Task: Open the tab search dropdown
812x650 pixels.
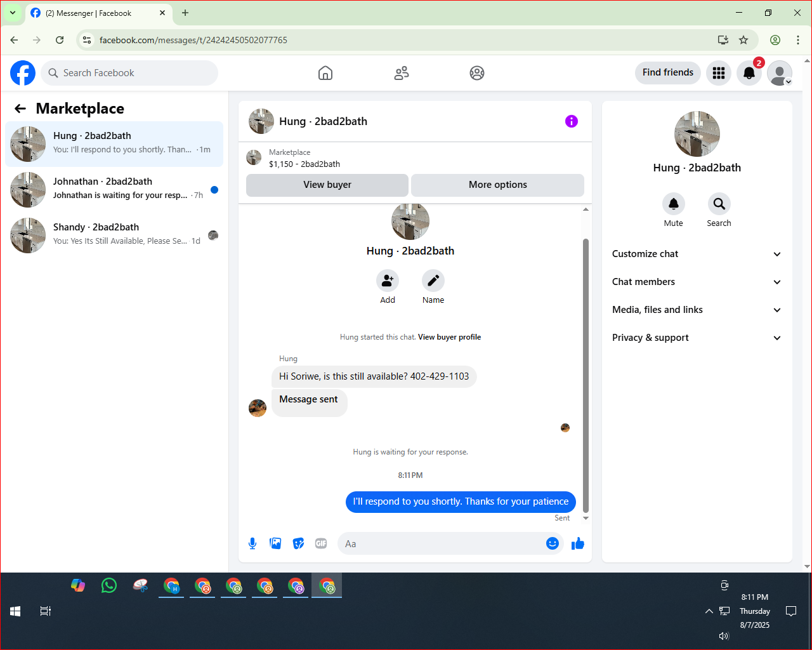Action: tap(13, 13)
